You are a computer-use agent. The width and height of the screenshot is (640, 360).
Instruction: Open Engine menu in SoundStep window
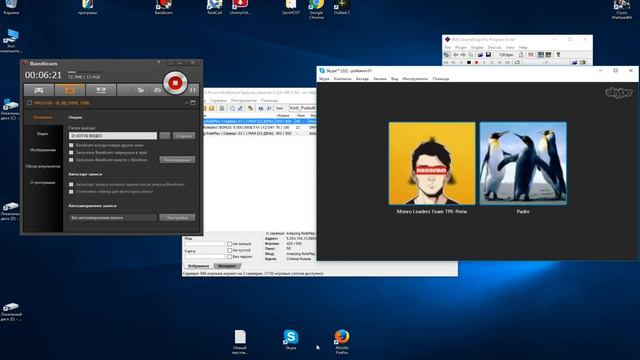[477, 48]
